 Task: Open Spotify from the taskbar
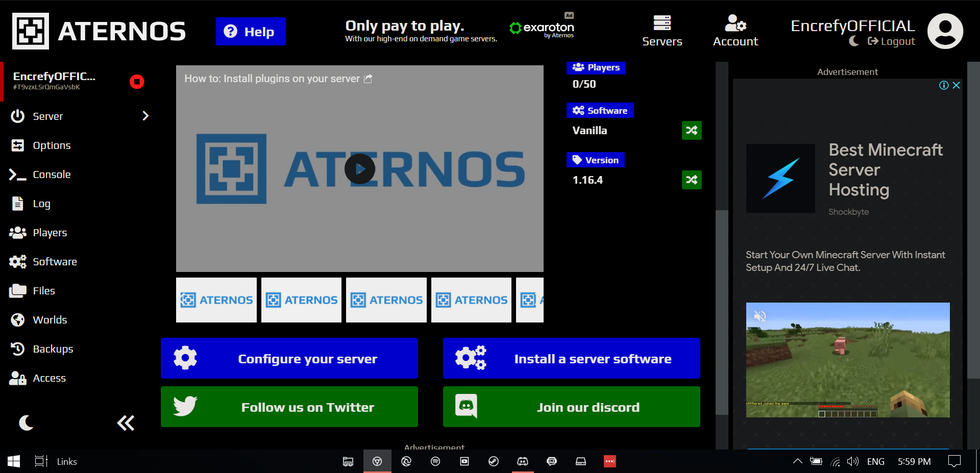[x=435, y=461]
